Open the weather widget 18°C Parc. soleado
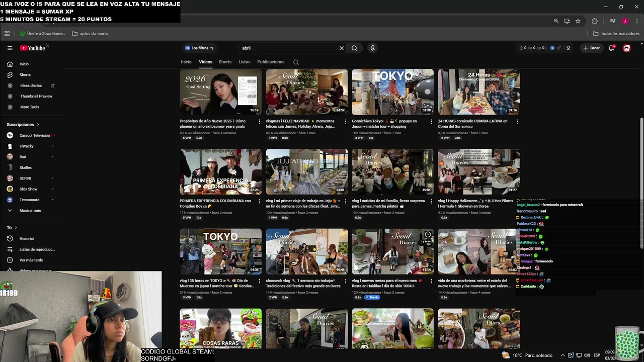 pos(526,355)
